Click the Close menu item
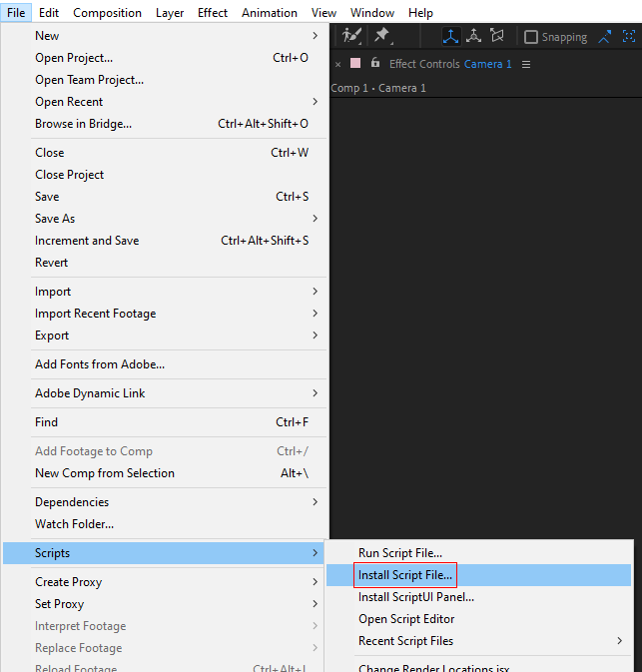Image resolution: width=642 pixels, height=672 pixels. pos(165,153)
